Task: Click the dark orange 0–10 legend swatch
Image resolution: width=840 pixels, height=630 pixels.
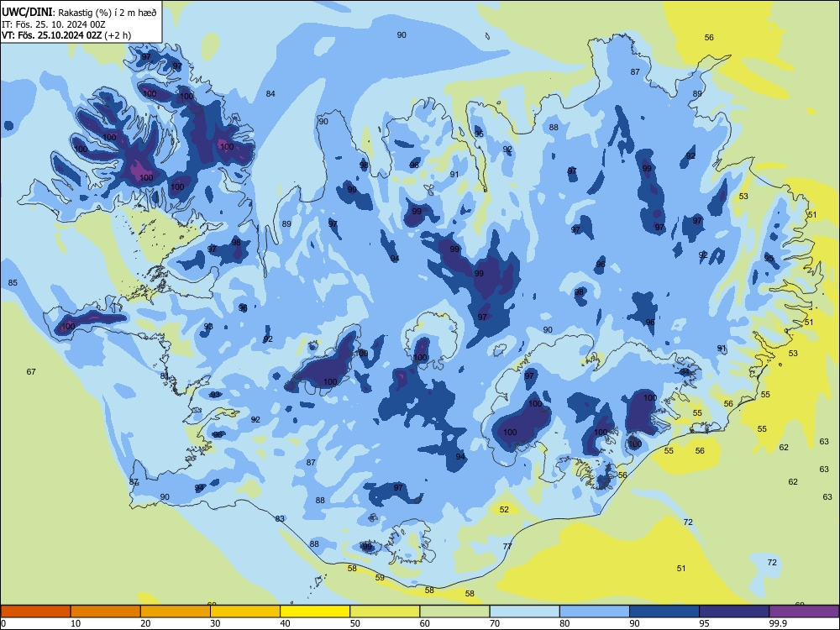Action: point(35,612)
